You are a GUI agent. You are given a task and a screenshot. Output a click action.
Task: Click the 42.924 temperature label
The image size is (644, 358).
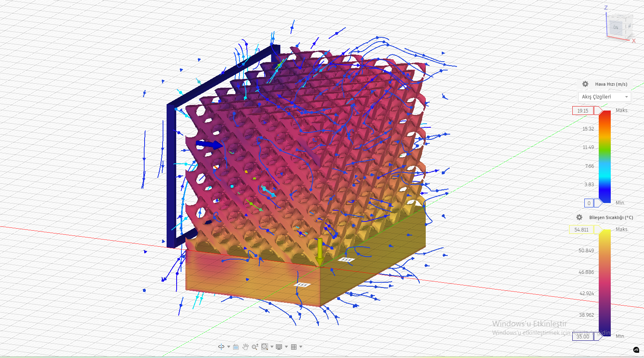pyautogui.click(x=587, y=294)
